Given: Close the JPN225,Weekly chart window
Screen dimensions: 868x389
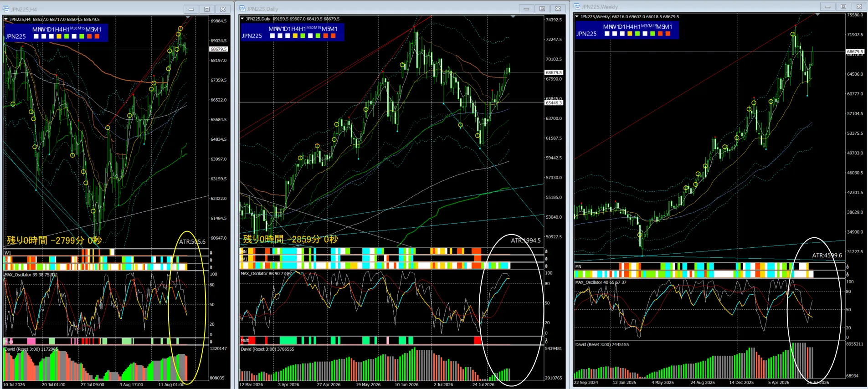Looking at the screenshot, I should (859, 6).
